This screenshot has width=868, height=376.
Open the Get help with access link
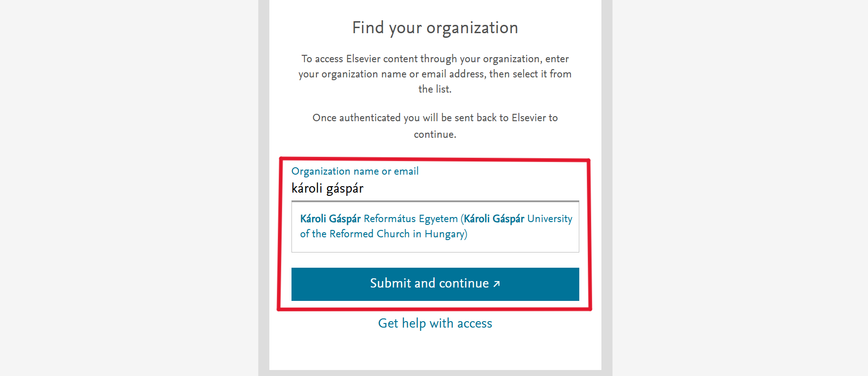click(x=435, y=323)
